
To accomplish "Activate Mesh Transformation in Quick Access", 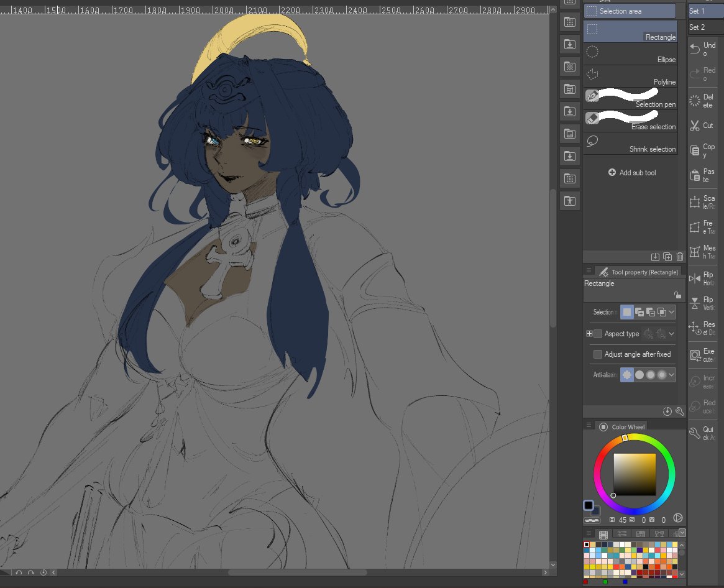I will pyautogui.click(x=703, y=252).
